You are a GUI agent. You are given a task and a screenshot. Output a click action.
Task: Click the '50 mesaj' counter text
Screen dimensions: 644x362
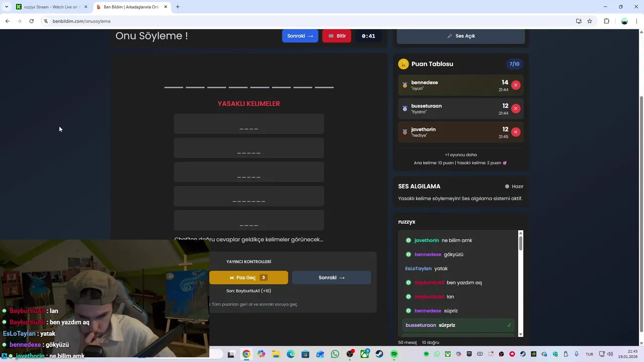408,342
